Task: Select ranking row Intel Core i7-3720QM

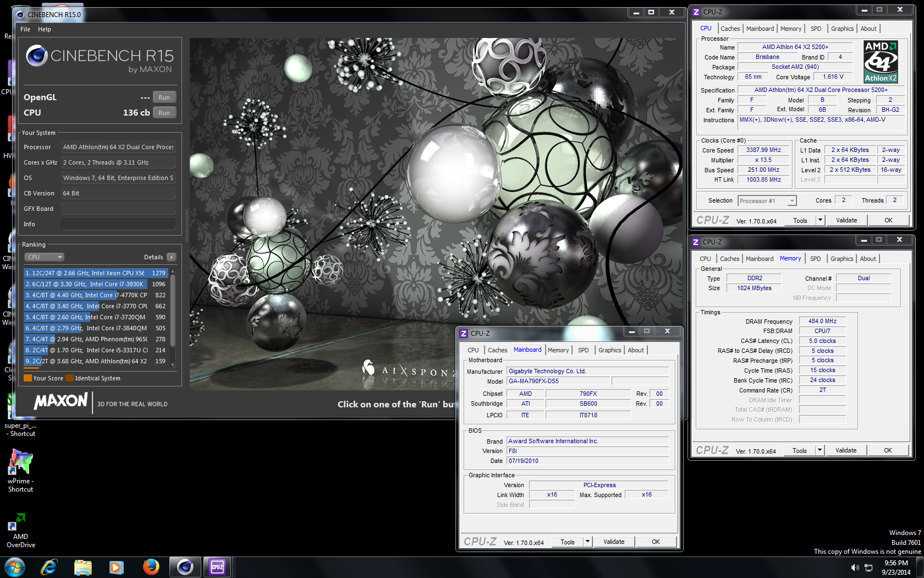Action: pos(96,317)
